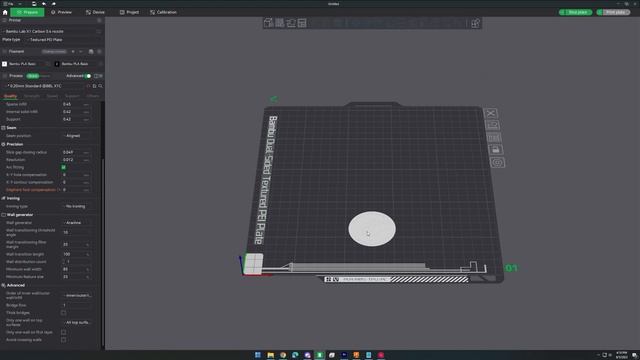Open the first Bambu PLA Basic dropdown
This screenshot has height=360, width=640.
click(x=28, y=64)
